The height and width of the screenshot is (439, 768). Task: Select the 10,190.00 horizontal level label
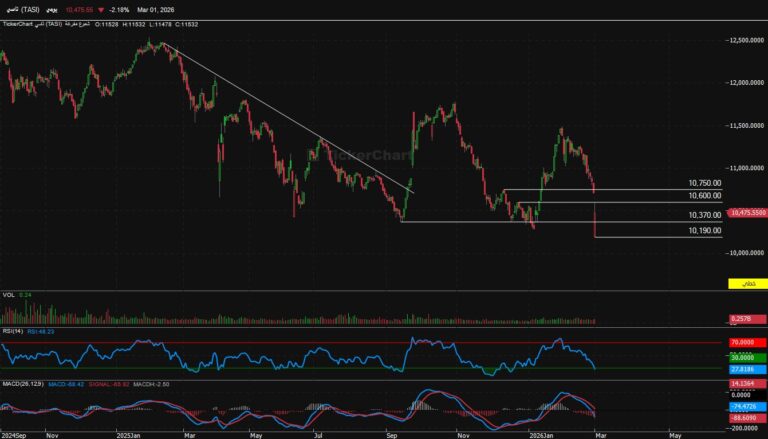[704, 231]
